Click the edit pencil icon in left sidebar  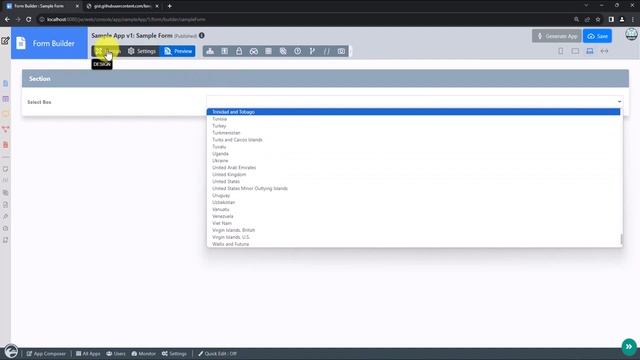tap(5, 41)
